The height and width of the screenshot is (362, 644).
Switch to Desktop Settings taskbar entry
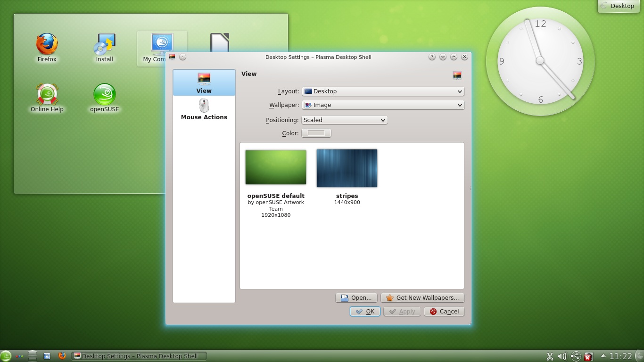tap(139, 356)
